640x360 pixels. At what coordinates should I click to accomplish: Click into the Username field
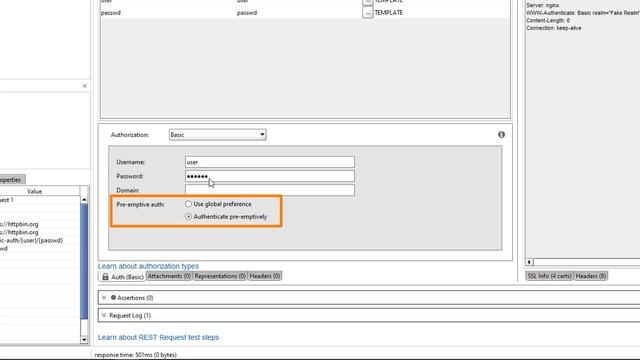pos(270,162)
